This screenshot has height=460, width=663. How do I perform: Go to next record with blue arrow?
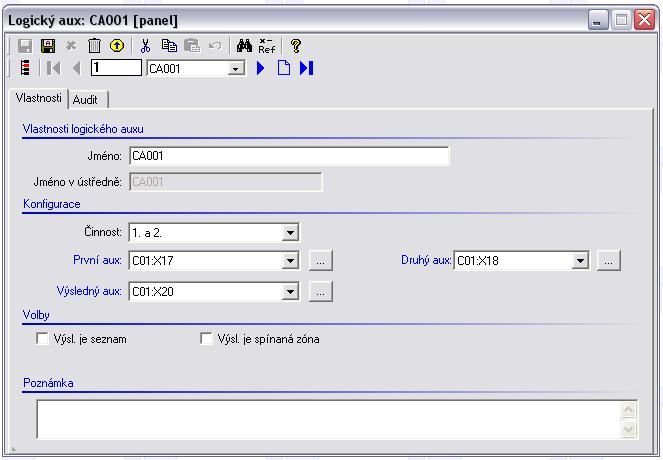(261, 68)
